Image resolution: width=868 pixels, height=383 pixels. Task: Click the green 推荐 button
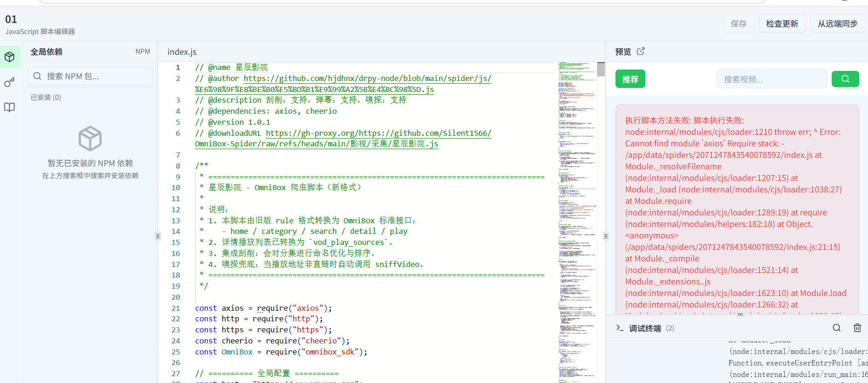point(630,79)
